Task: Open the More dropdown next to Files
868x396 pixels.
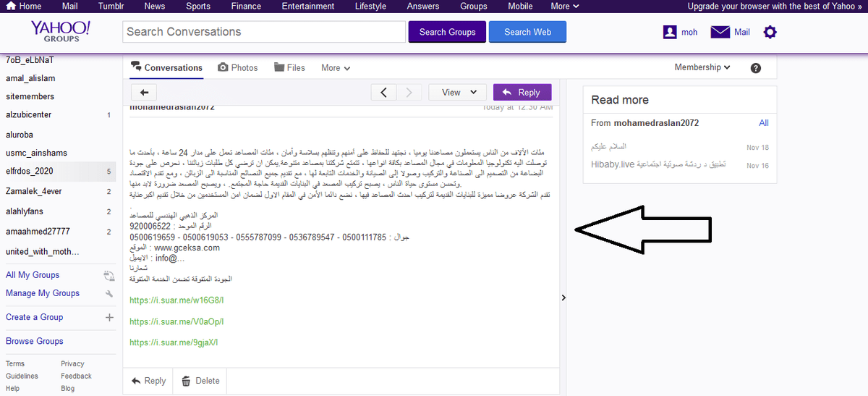Action: click(336, 68)
